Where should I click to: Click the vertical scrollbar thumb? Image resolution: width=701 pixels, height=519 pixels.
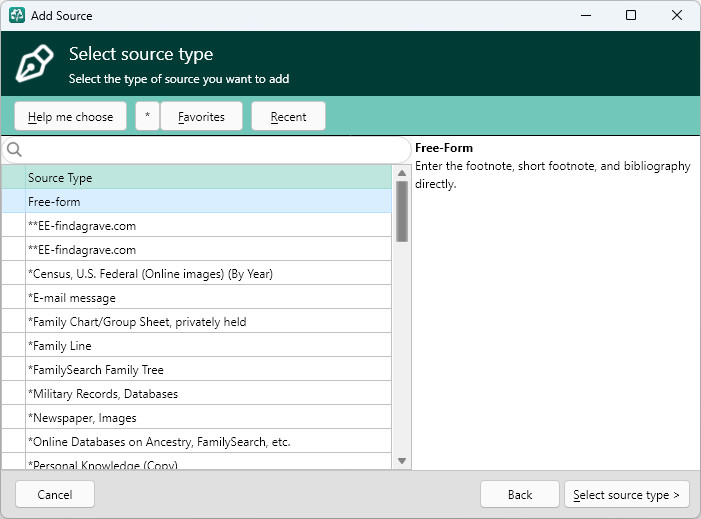coord(402,211)
